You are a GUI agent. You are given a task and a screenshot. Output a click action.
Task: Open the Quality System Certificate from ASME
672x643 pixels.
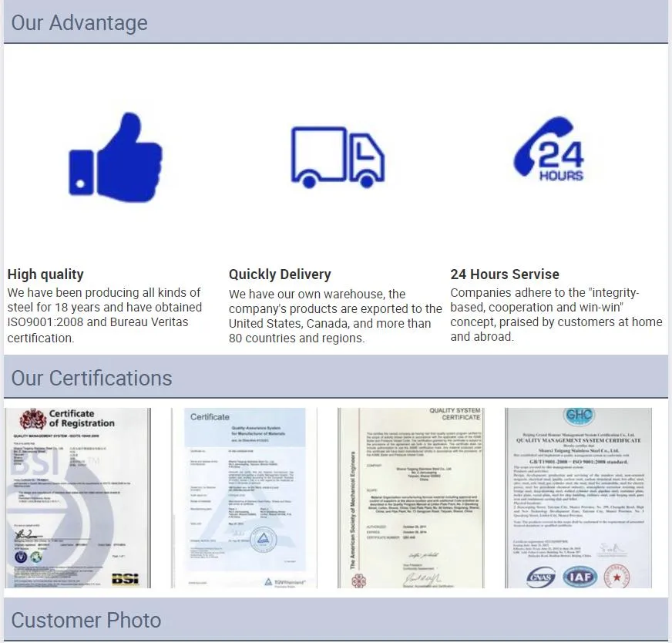[x=412, y=497]
